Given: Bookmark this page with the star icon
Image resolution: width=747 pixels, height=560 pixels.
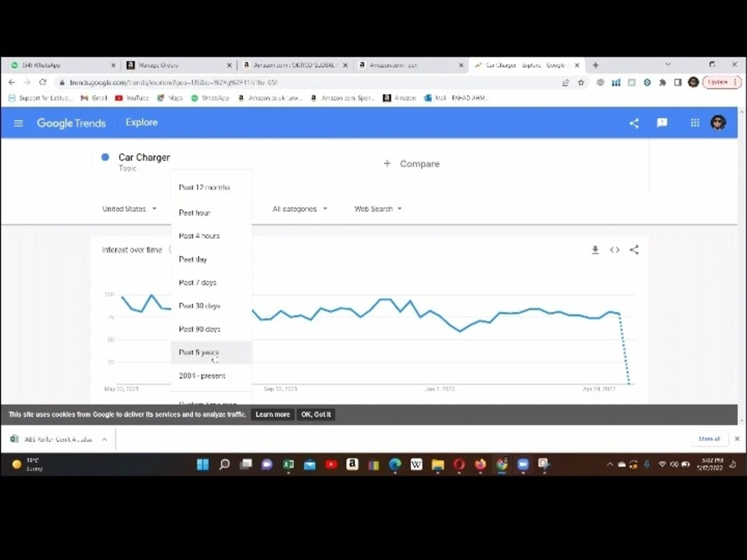Looking at the screenshot, I should click(581, 82).
